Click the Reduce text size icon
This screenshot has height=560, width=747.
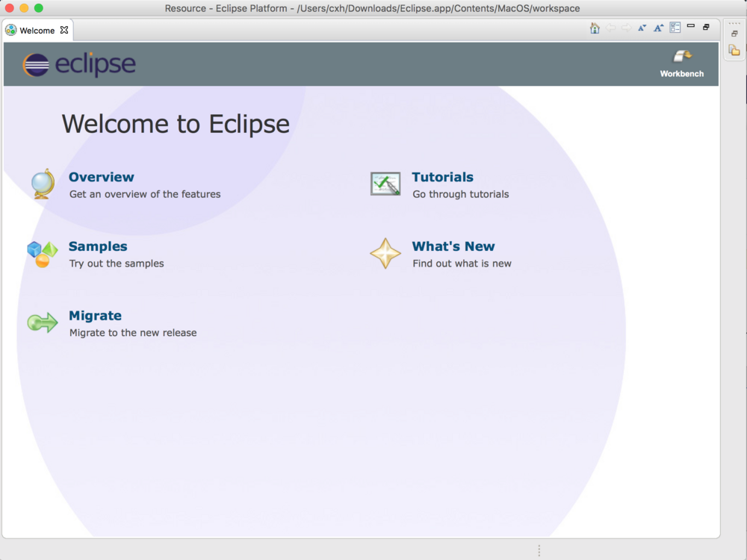(642, 28)
